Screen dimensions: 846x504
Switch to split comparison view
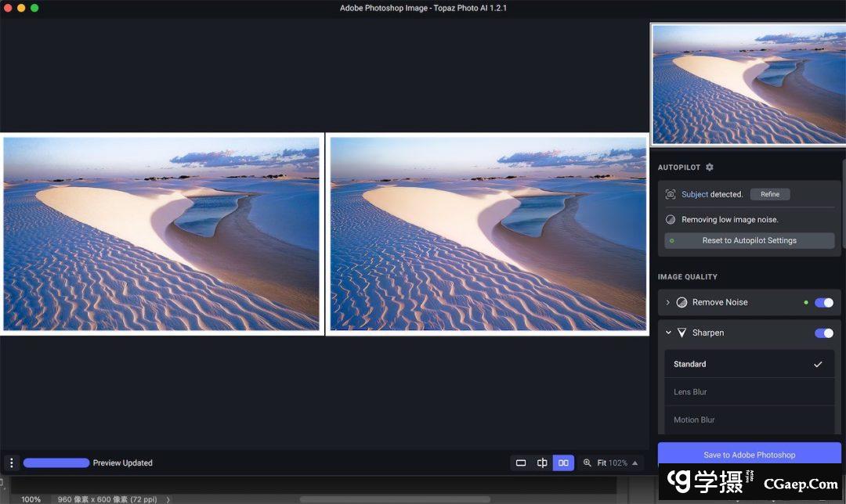[542, 463]
